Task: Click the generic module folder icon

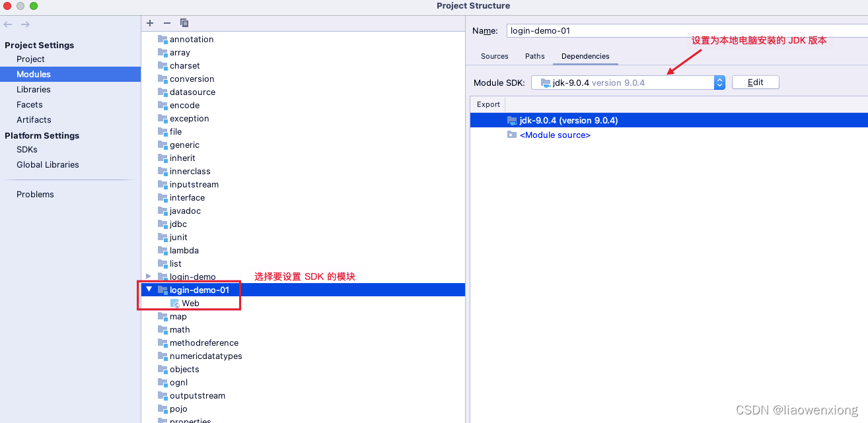Action: (x=163, y=145)
